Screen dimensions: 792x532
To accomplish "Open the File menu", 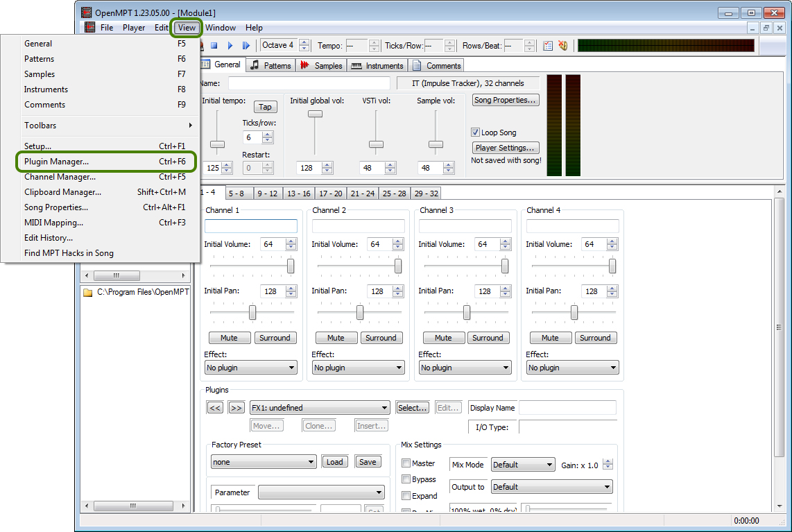I will point(107,28).
